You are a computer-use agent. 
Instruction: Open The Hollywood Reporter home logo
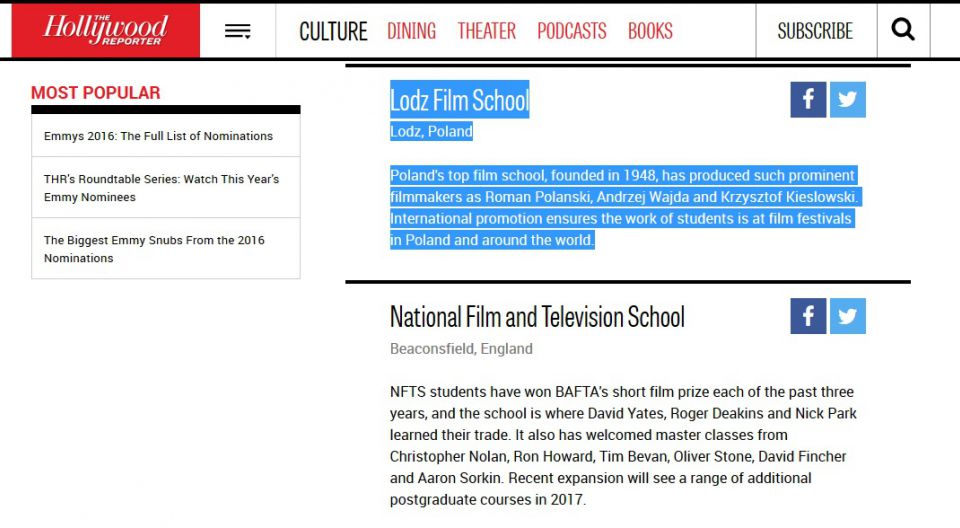(105, 30)
